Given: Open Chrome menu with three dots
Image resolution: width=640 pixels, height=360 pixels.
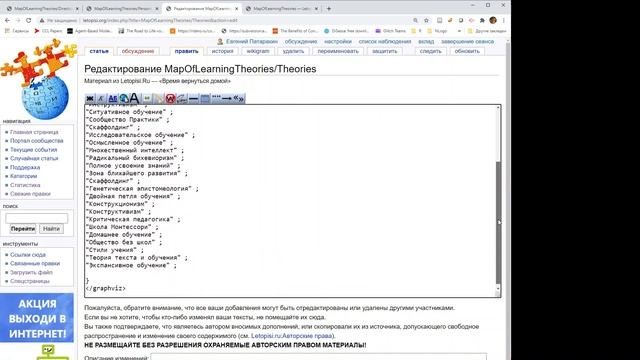Looking at the screenshot, I should pos(504,20).
